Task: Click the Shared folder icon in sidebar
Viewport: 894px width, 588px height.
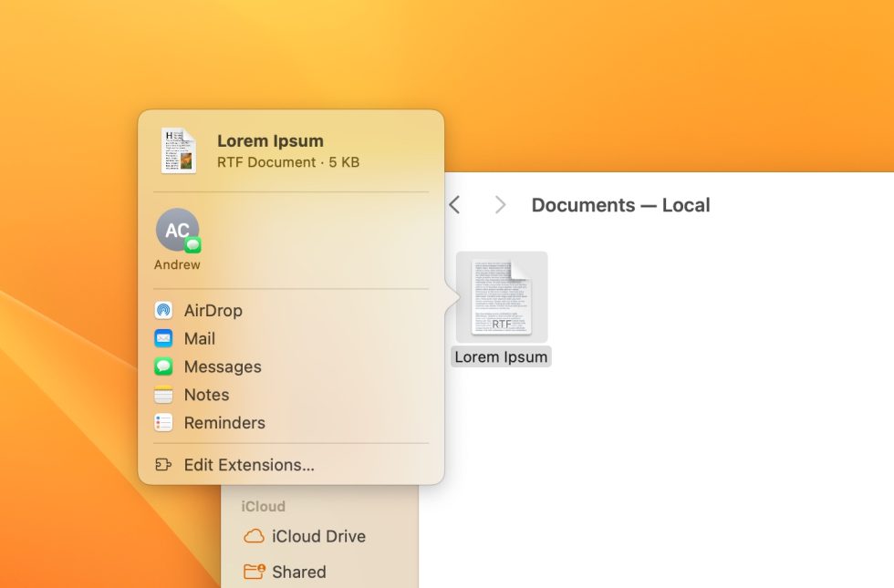Action: click(255, 572)
